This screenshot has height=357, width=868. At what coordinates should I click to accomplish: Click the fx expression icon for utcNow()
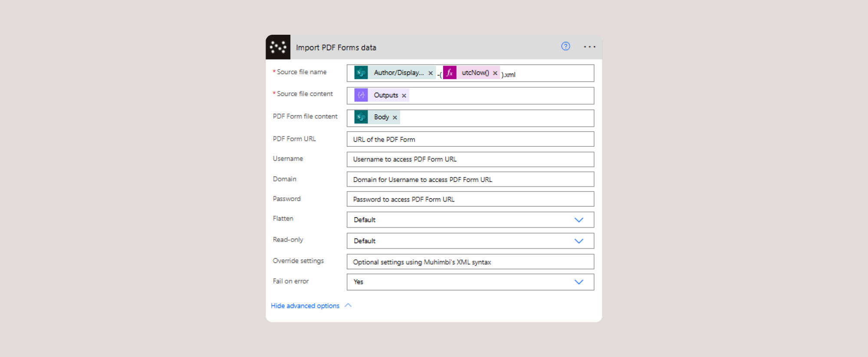(x=450, y=73)
